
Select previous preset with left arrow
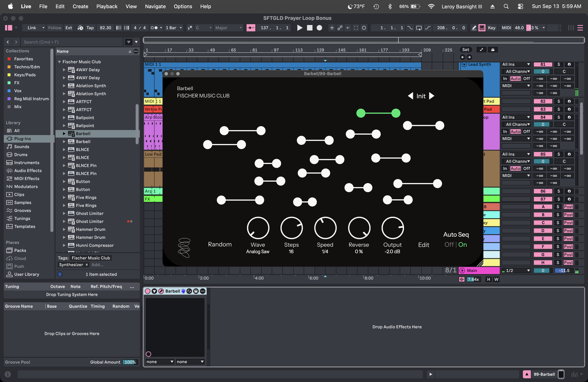[410, 96]
